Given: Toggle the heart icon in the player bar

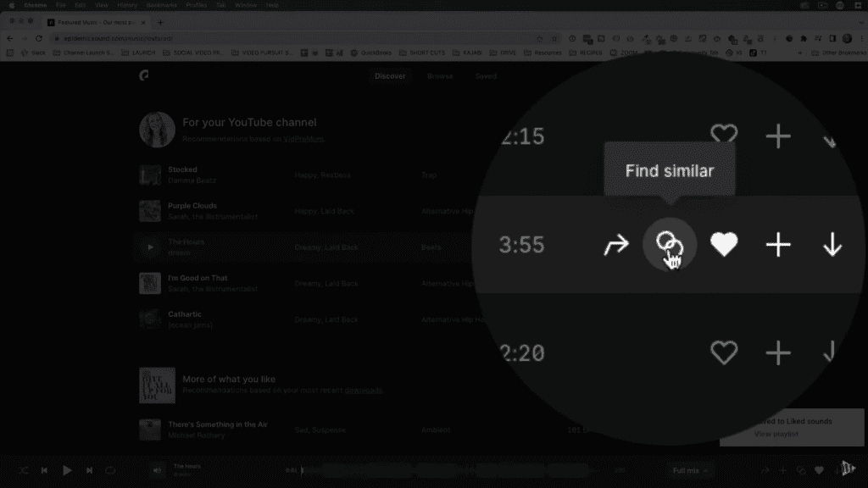Looking at the screenshot, I should (x=819, y=470).
